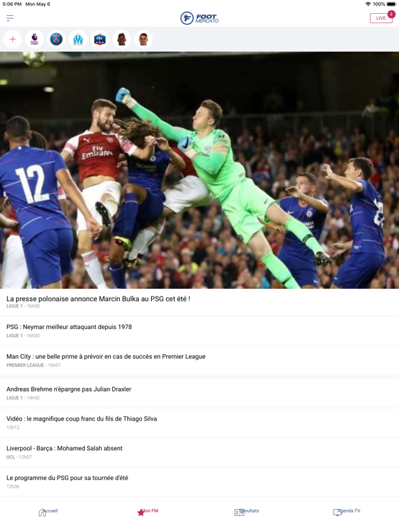Open the Chelsea goalkeeper headline photo
Screen dimensions: 399x532
coord(199,170)
